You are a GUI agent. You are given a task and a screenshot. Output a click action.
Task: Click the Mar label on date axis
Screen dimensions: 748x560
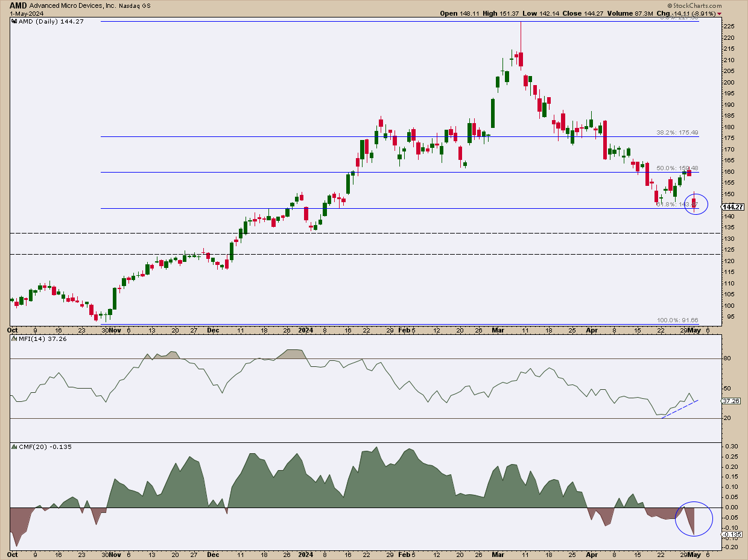coord(498,330)
